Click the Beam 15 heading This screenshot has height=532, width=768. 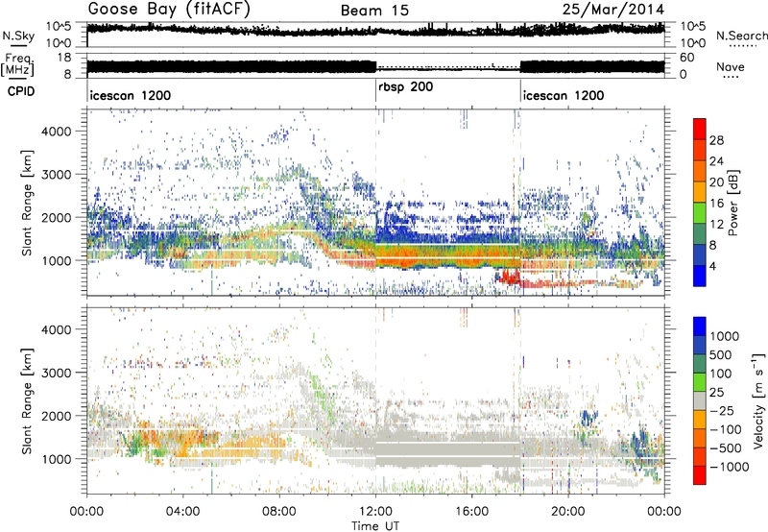(x=374, y=11)
